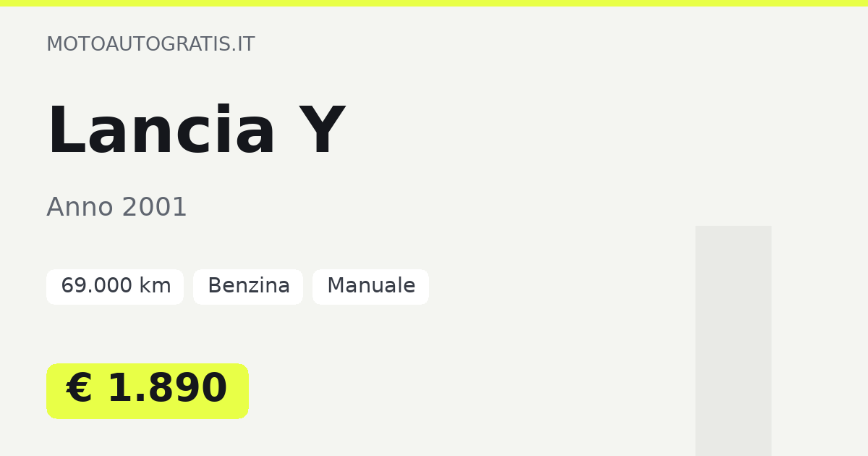
Task: Click the € 1.890 price badge
Action: coord(148,391)
